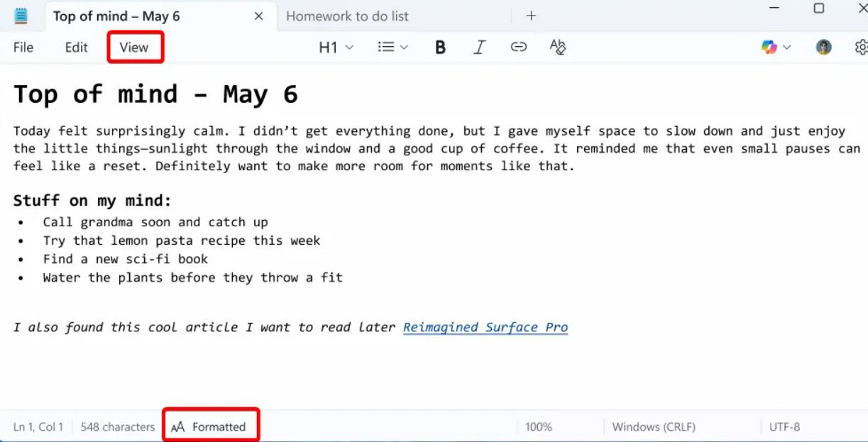This screenshot has width=868, height=442.
Task: Click the 100% zoom level indicator
Action: (x=539, y=427)
